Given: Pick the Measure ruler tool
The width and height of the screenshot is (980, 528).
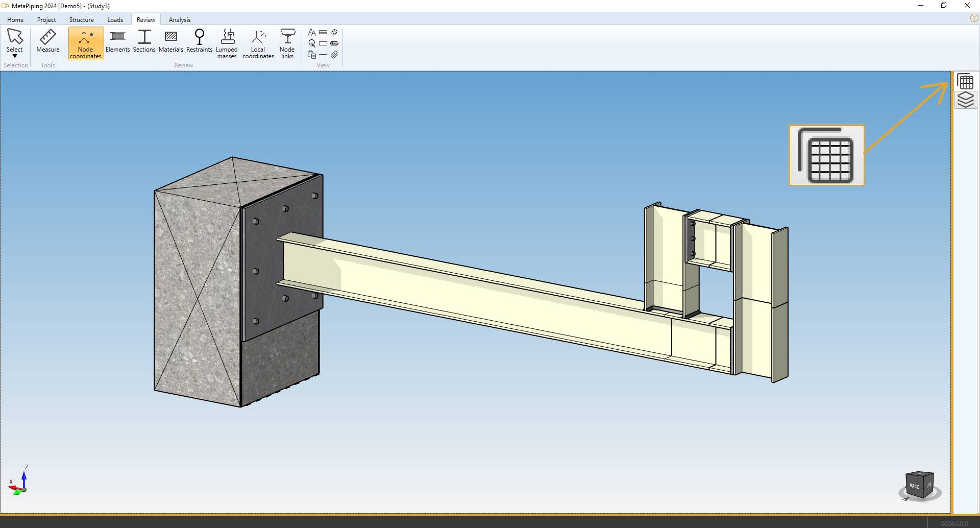Looking at the screenshot, I should coord(48,40).
